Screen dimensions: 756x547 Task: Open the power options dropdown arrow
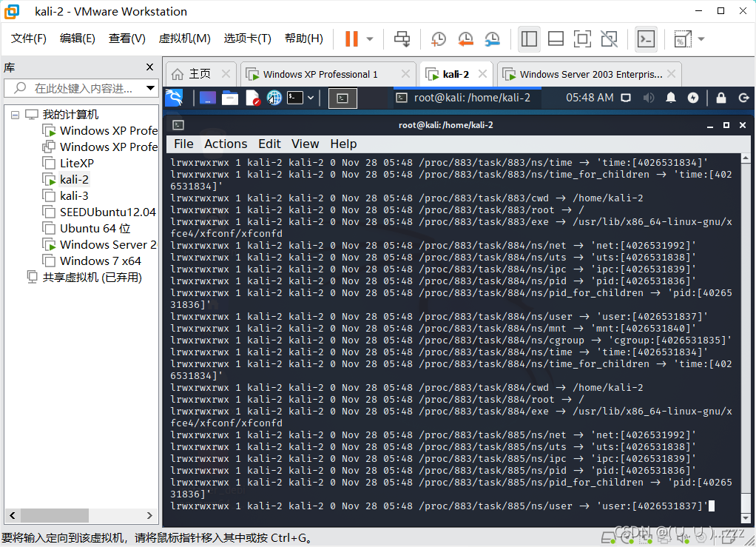(370, 38)
